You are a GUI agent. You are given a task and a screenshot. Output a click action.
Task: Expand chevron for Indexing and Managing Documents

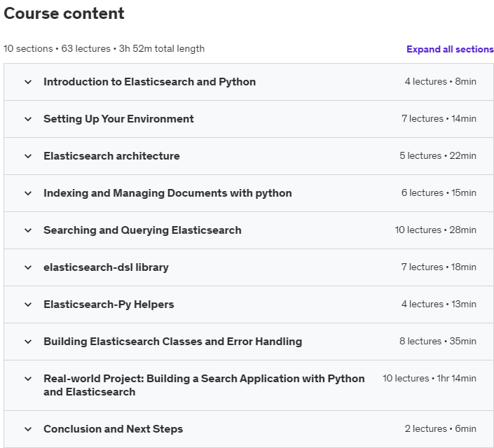point(28,193)
